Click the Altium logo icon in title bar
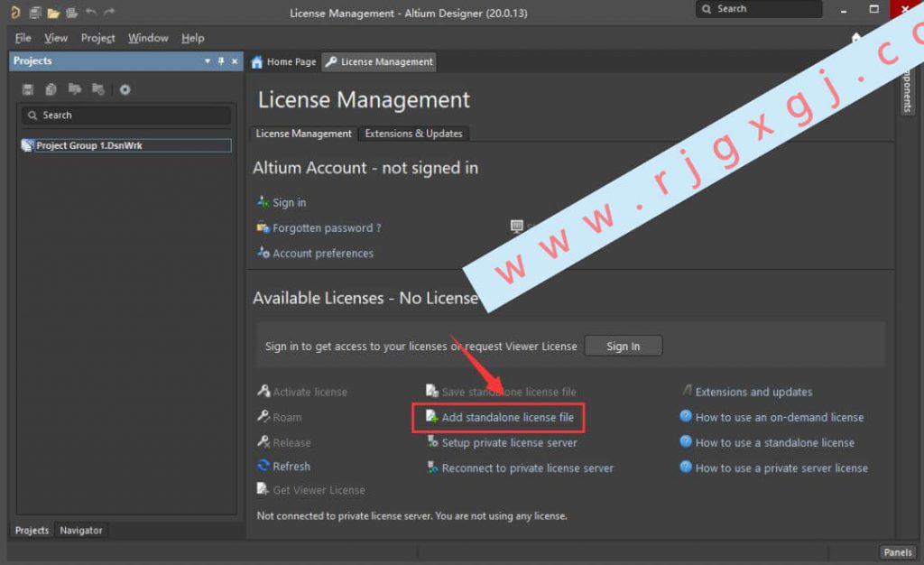Viewport: 924px width, 565px height. [x=15, y=13]
